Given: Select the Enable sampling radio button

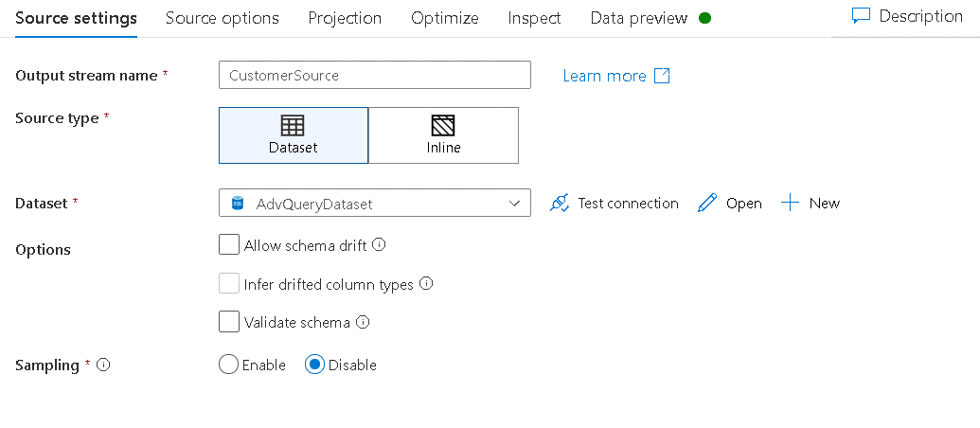Looking at the screenshot, I should click(228, 365).
